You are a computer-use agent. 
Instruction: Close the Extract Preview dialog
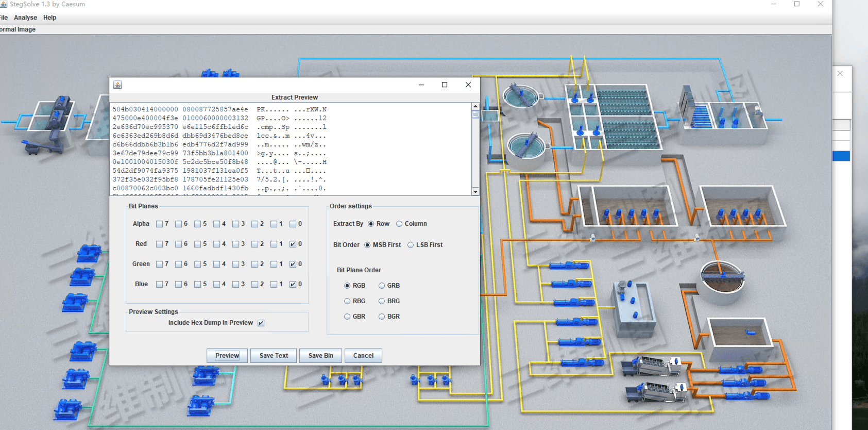(468, 85)
